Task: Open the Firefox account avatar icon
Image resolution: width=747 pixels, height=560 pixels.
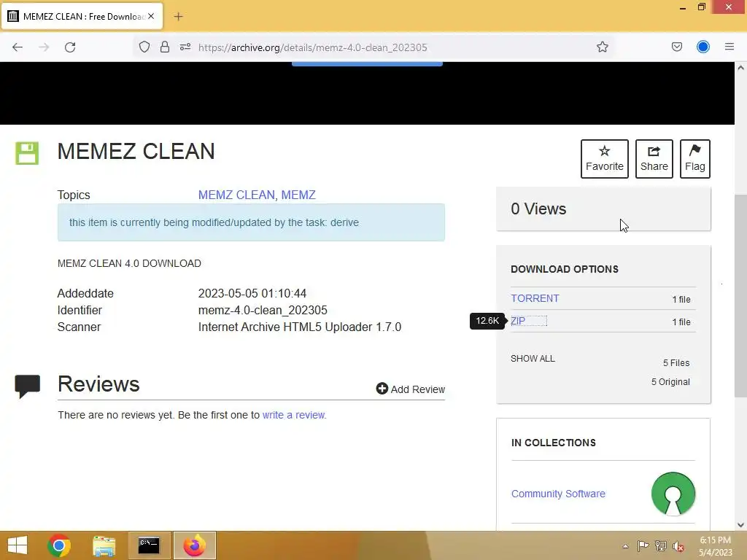Action: [703, 47]
